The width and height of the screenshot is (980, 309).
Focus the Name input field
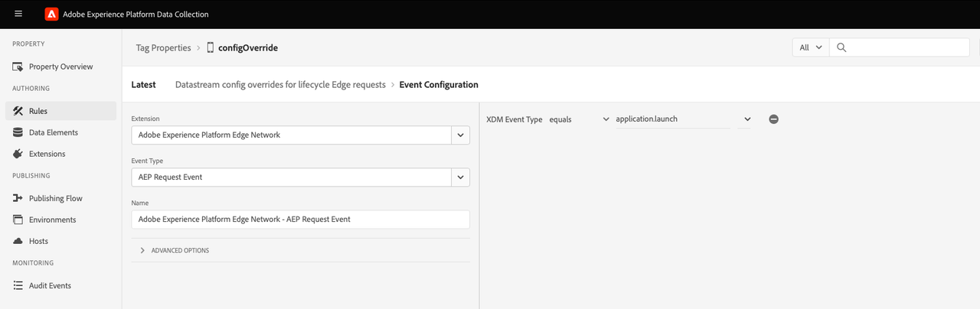[x=300, y=219]
